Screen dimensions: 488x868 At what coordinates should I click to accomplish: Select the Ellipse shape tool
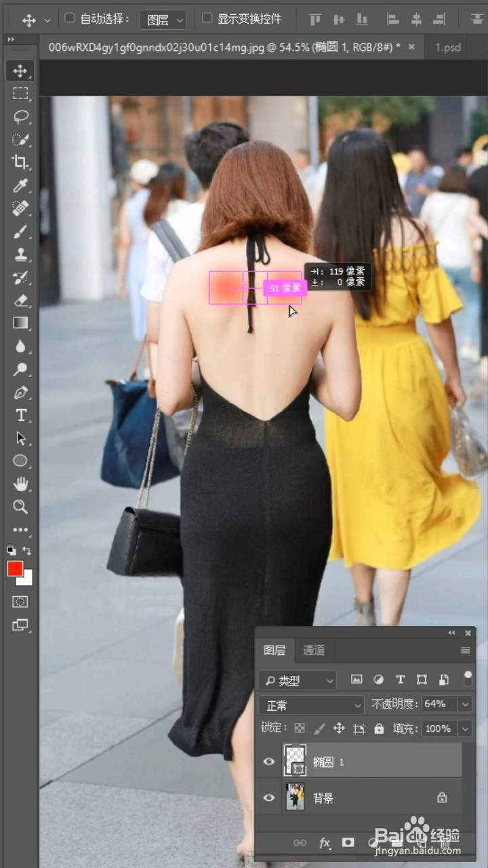pos(20,461)
